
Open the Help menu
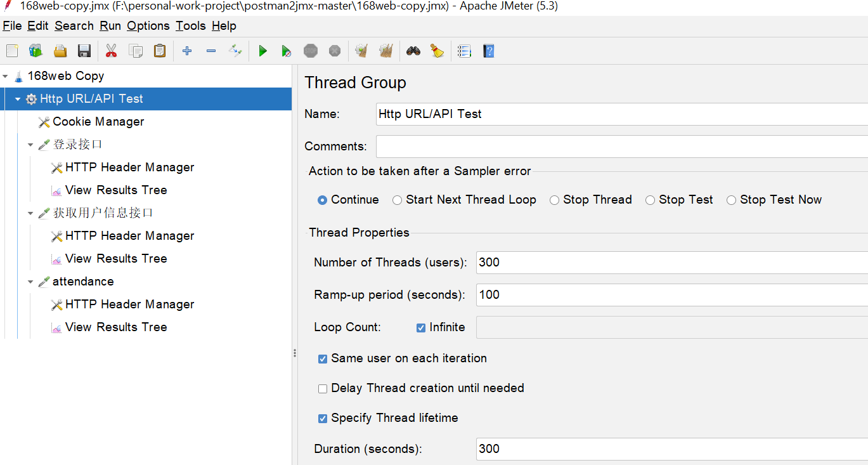pos(224,26)
